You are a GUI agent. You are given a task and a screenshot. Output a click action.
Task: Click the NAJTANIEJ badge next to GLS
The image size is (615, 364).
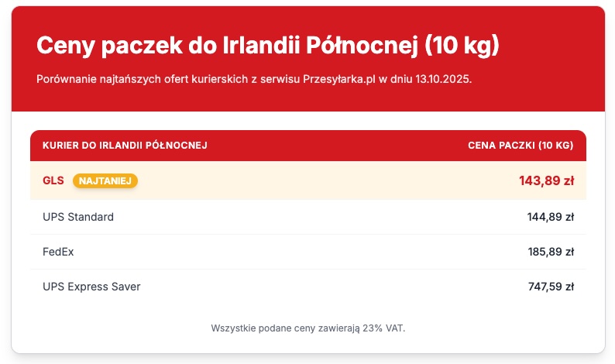[x=105, y=181]
